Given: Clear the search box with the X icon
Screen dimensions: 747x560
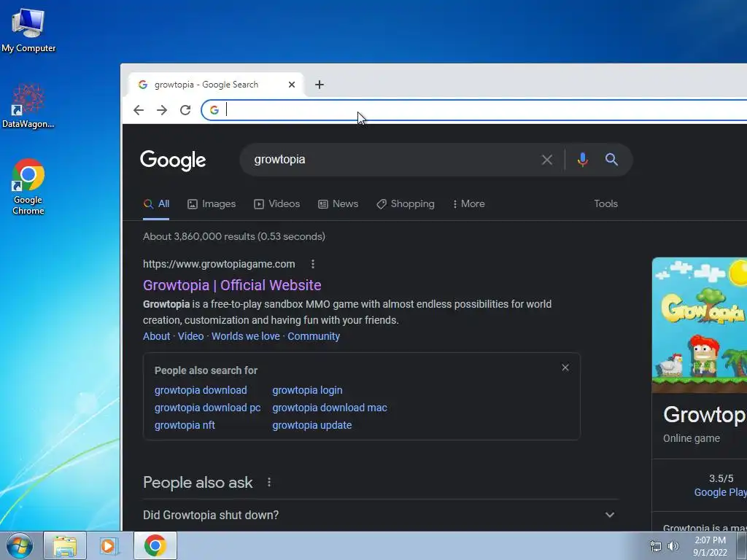Looking at the screenshot, I should (547, 160).
